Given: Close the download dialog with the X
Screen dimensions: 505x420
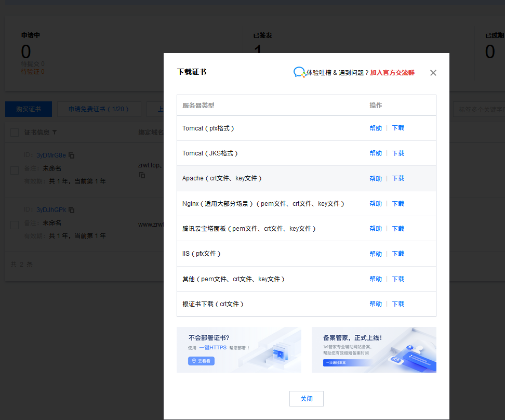Looking at the screenshot, I should pyautogui.click(x=433, y=73).
